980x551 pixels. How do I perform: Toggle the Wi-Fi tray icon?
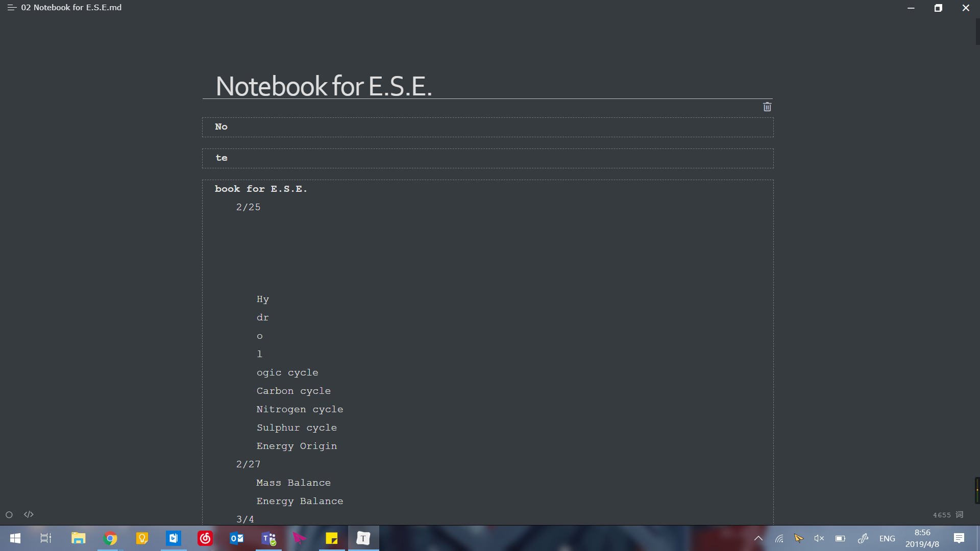[779, 538]
